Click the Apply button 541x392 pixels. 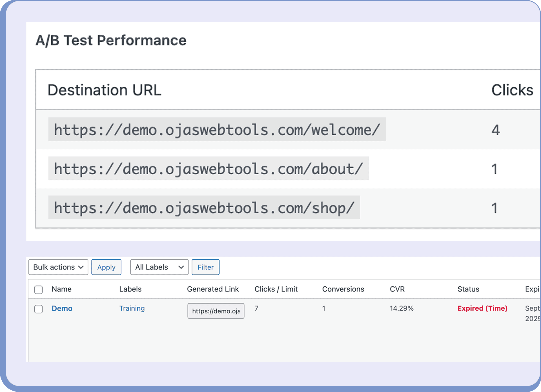106,267
